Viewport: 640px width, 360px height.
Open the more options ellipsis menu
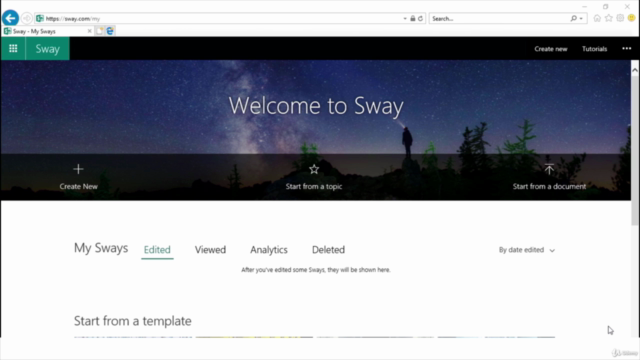[627, 49]
